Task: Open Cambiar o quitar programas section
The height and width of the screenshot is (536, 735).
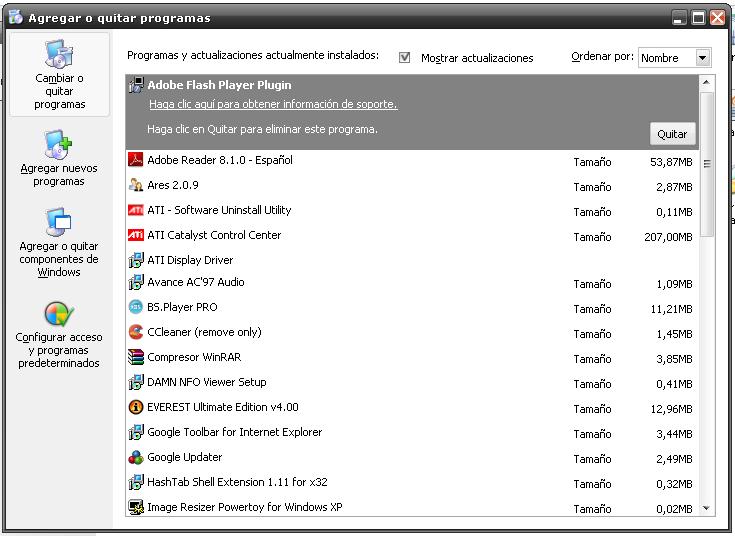Action: coord(59,76)
